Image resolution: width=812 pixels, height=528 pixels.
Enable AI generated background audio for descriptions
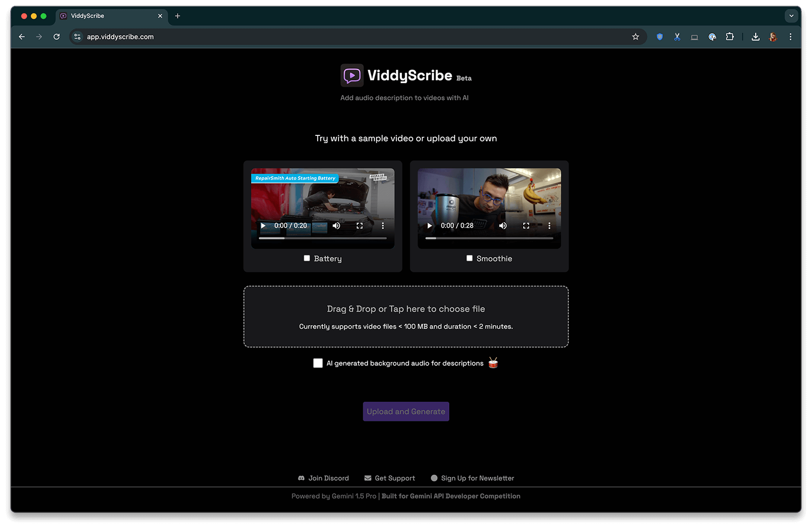pos(318,363)
